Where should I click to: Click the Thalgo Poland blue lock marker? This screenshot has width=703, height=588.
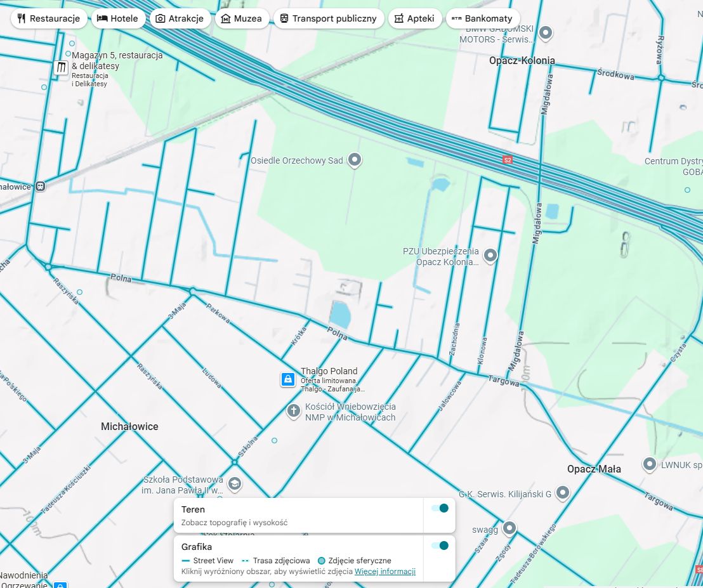287,379
